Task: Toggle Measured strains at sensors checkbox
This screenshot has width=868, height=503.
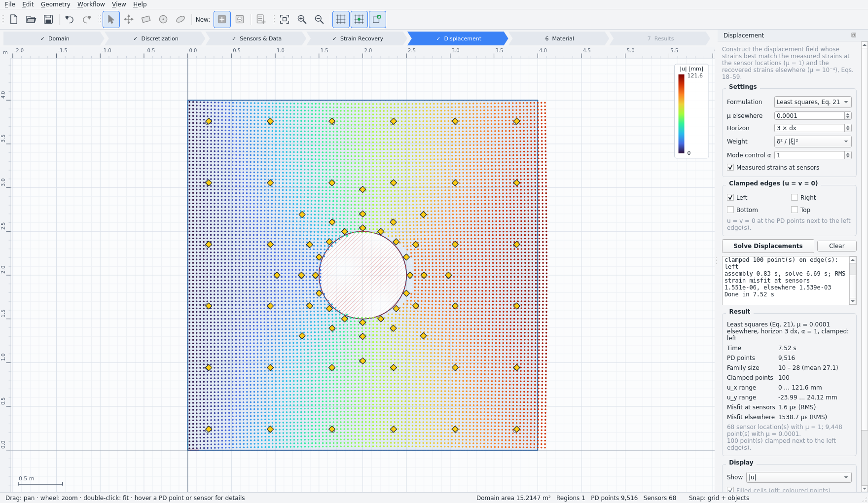Action: 730,168
